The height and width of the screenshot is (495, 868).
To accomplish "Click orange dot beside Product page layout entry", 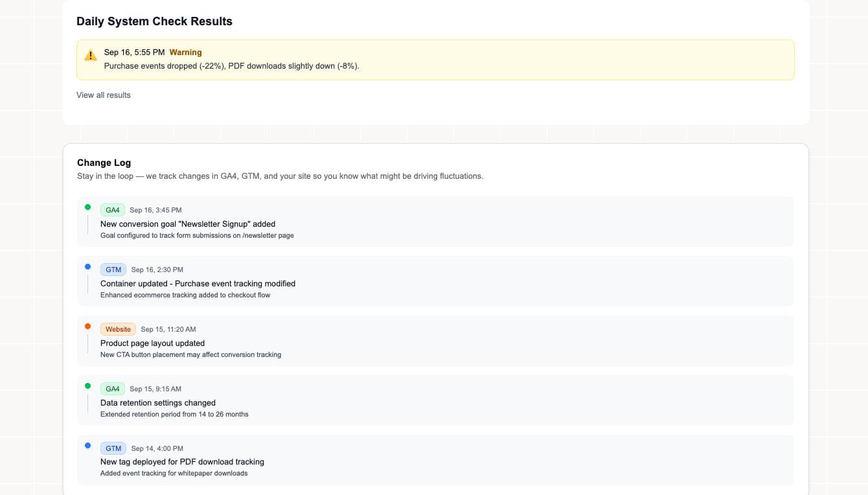I will [x=88, y=327].
